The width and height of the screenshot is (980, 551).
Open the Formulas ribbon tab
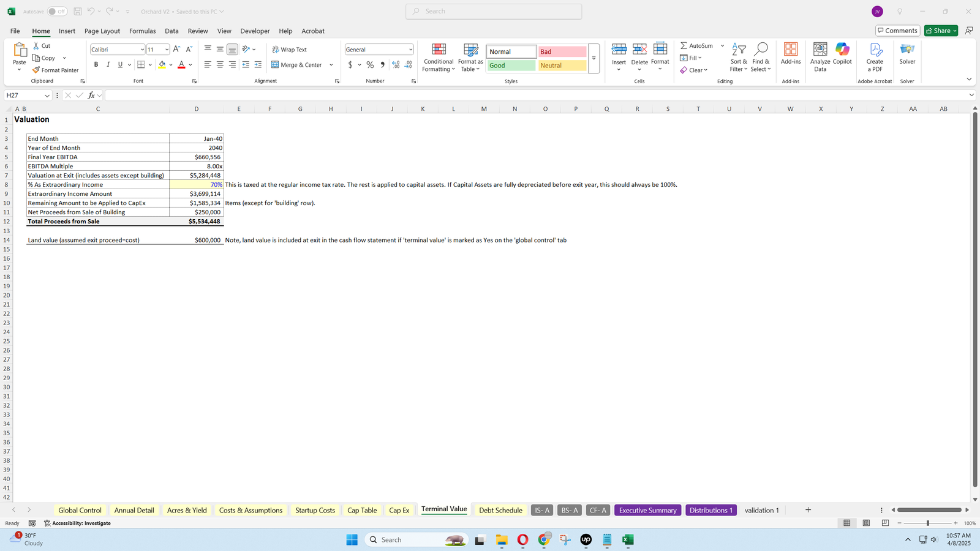point(142,31)
